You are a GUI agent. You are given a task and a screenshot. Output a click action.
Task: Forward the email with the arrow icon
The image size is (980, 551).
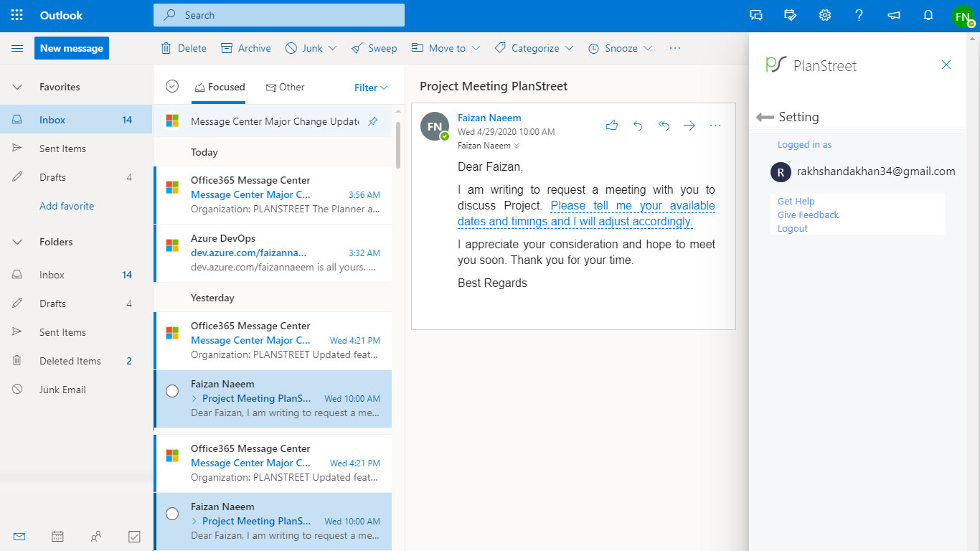pyautogui.click(x=689, y=126)
